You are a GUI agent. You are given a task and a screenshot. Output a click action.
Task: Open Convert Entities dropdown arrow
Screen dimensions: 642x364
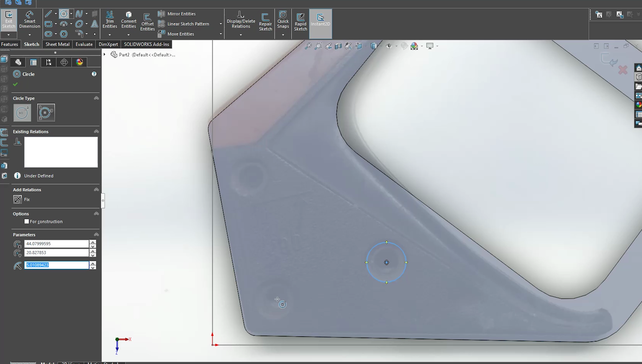click(128, 35)
